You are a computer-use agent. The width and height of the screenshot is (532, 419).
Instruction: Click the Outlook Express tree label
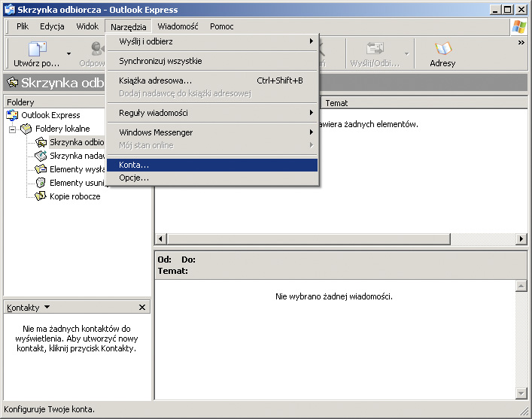click(x=50, y=115)
